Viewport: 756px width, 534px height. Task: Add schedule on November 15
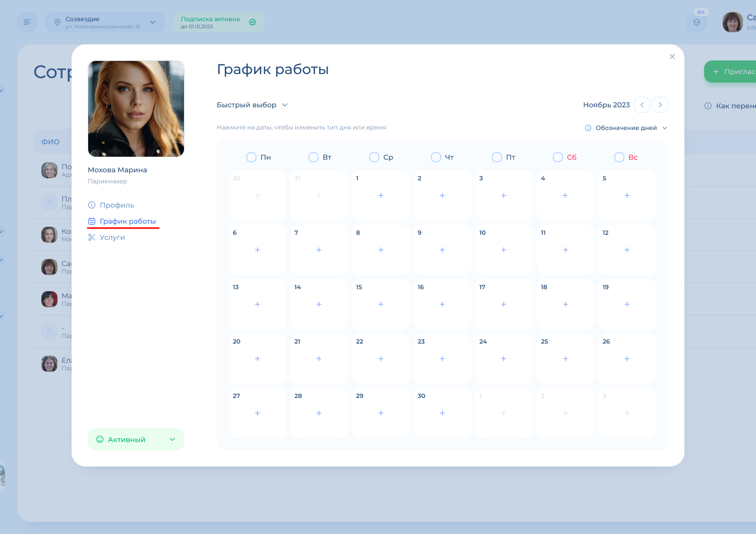tap(381, 304)
